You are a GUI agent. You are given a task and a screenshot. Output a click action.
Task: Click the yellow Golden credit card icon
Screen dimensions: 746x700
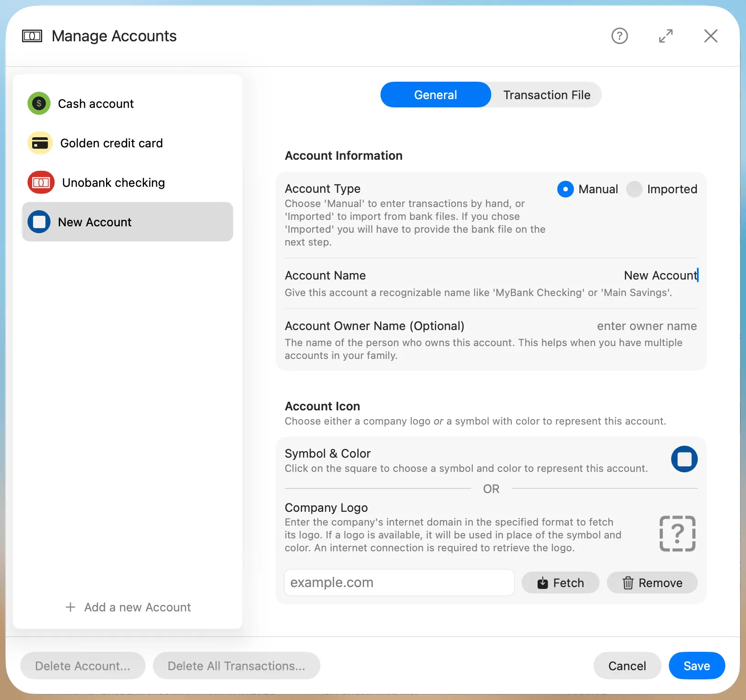click(40, 143)
